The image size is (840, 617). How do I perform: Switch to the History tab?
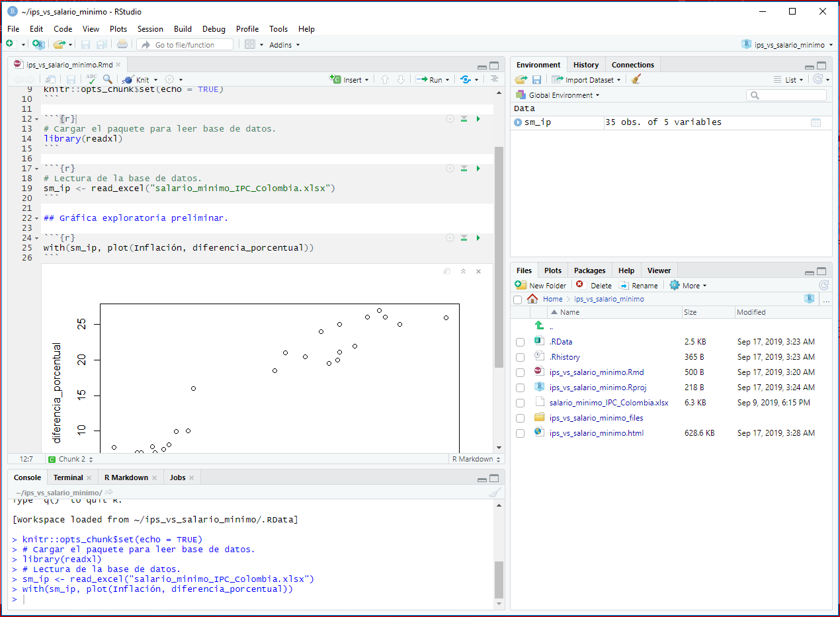pyautogui.click(x=586, y=65)
